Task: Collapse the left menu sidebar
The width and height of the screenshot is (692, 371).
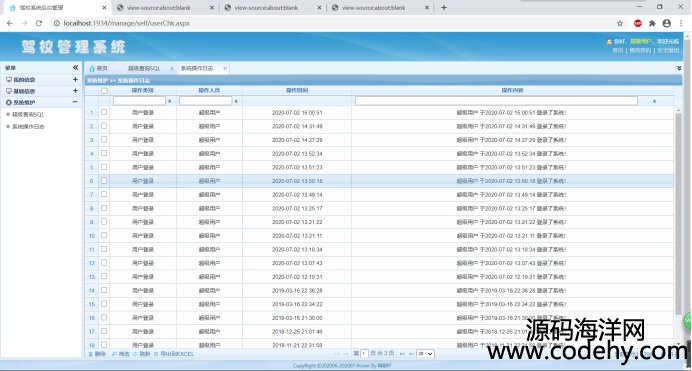Action: click(x=75, y=67)
